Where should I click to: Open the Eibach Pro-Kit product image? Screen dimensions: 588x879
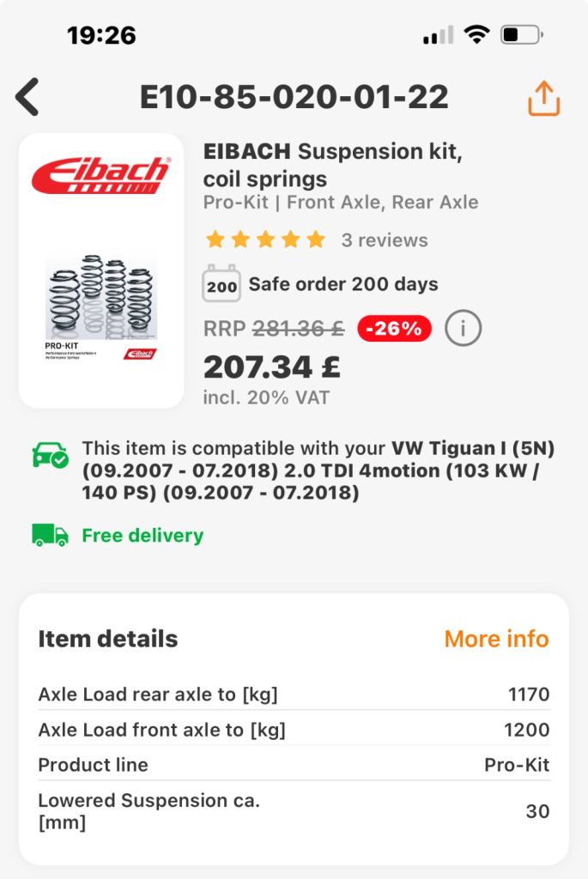101,270
